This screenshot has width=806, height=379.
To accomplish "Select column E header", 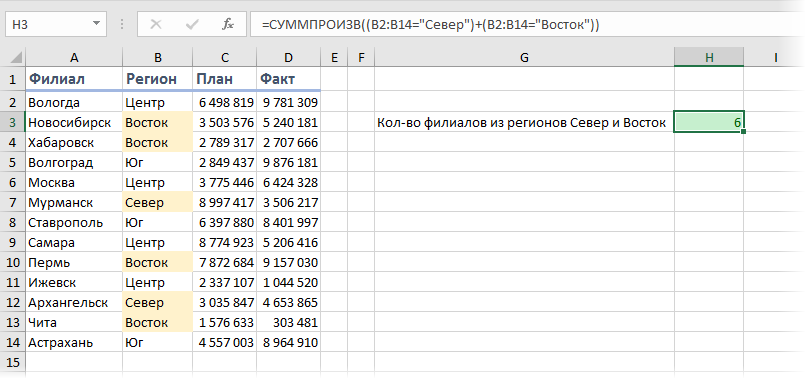I will click(334, 58).
